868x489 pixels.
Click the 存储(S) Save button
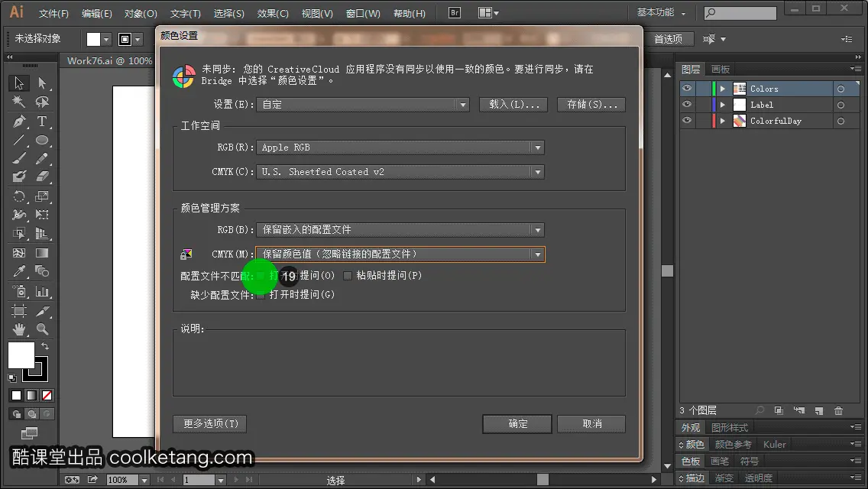coord(591,105)
